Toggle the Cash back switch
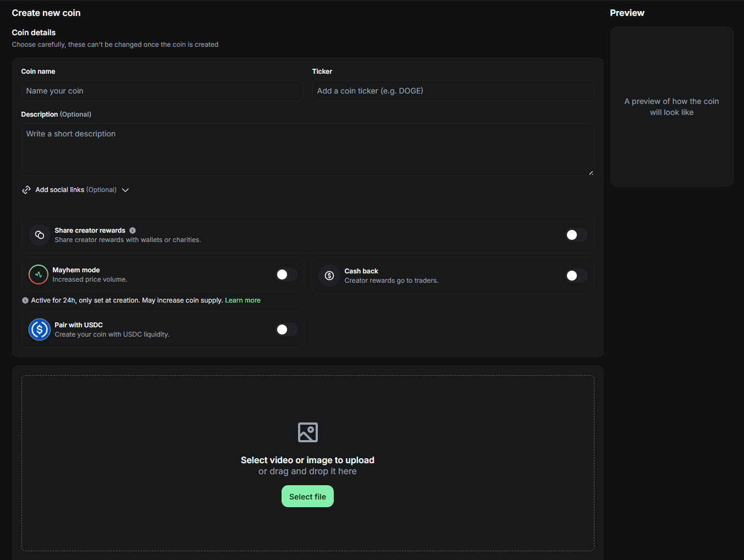This screenshot has width=744, height=560. click(576, 276)
